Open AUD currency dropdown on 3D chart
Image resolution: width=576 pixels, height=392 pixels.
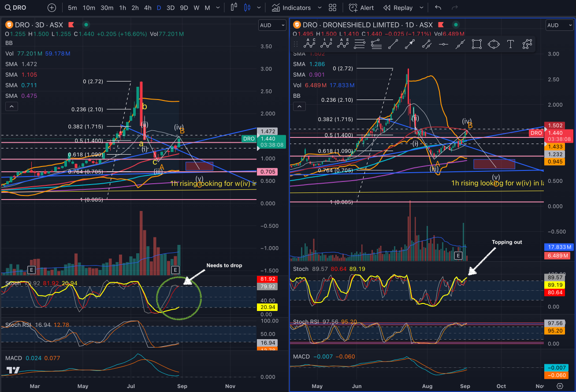[x=272, y=25]
